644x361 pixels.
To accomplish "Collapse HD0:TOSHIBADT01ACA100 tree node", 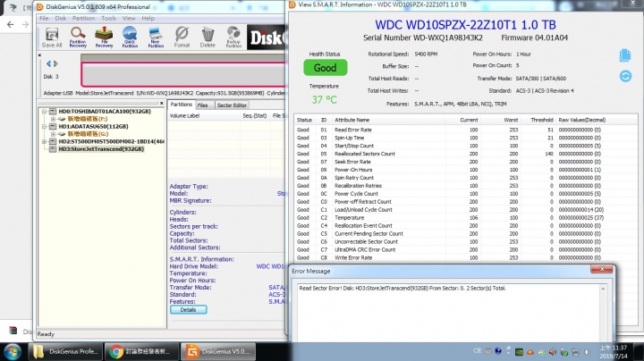I will tap(44, 112).
